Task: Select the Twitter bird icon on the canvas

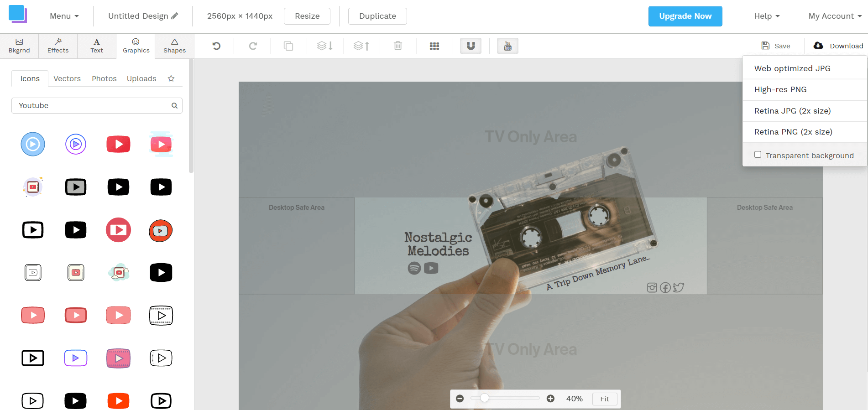Action: [679, 287]
